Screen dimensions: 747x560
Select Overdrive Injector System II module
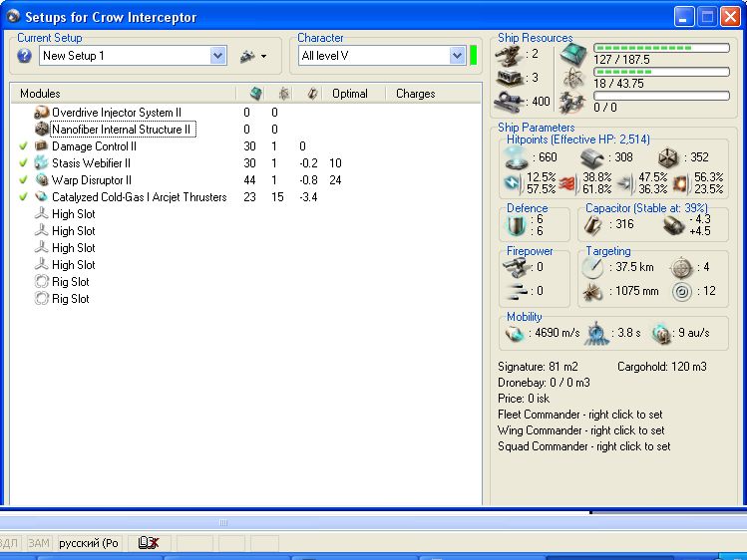click(117, 113)
